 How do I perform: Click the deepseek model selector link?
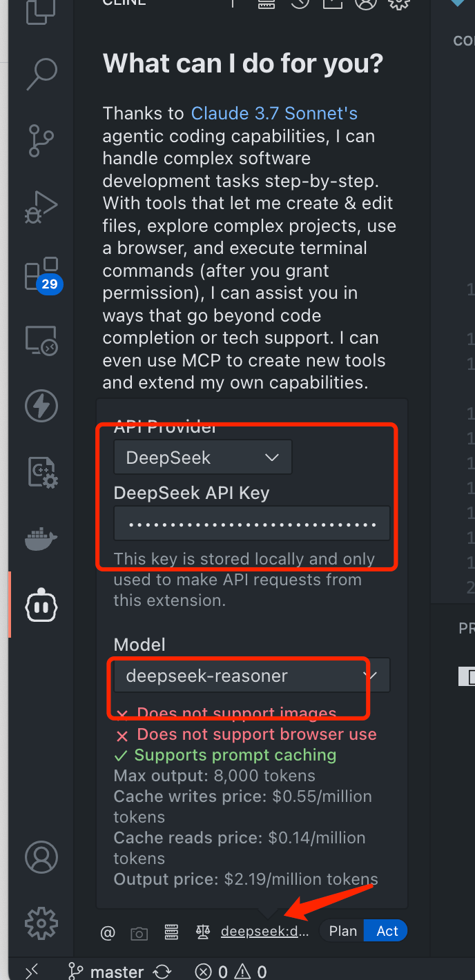pos(264,932)
